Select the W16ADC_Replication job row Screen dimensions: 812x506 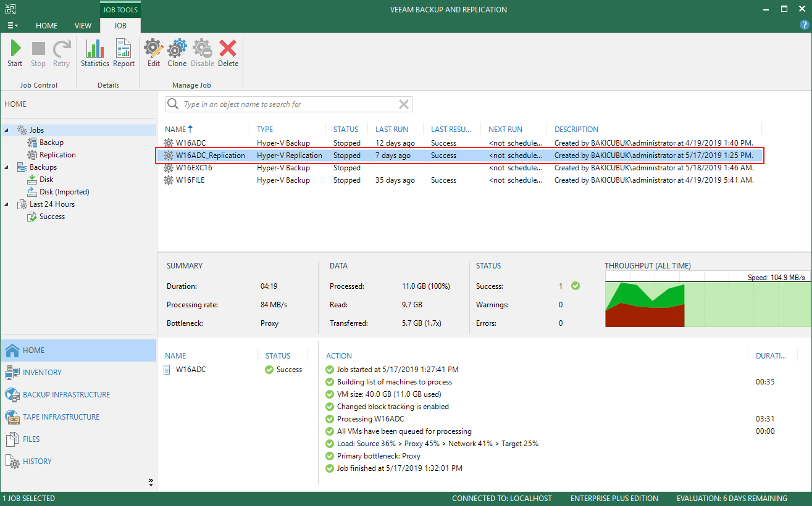(461, 156)
